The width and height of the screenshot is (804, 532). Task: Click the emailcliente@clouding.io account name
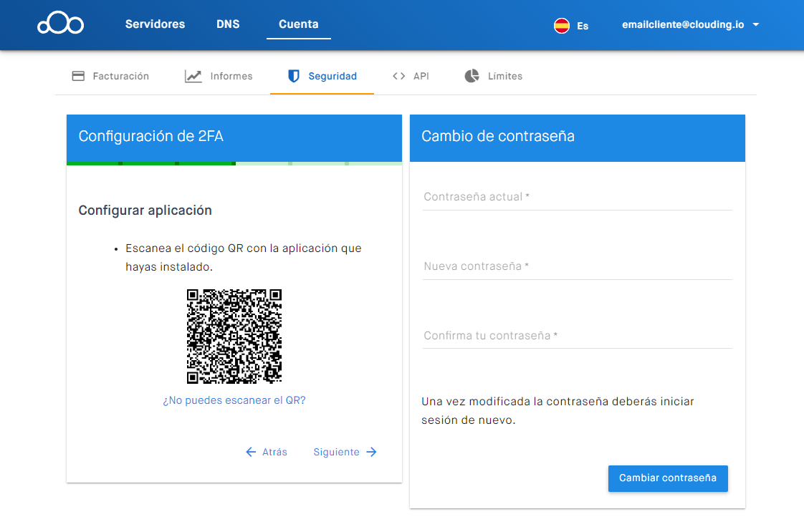click(683, 24)
